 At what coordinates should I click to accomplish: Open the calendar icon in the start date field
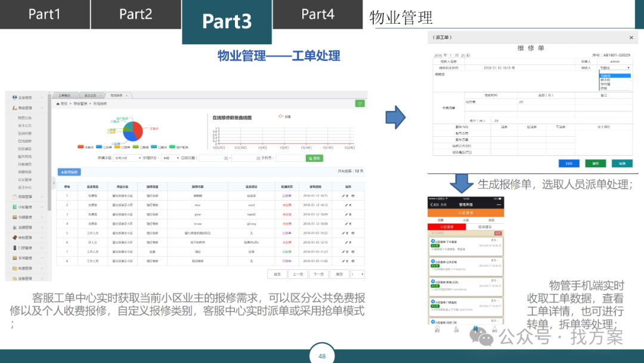point(225,158)
